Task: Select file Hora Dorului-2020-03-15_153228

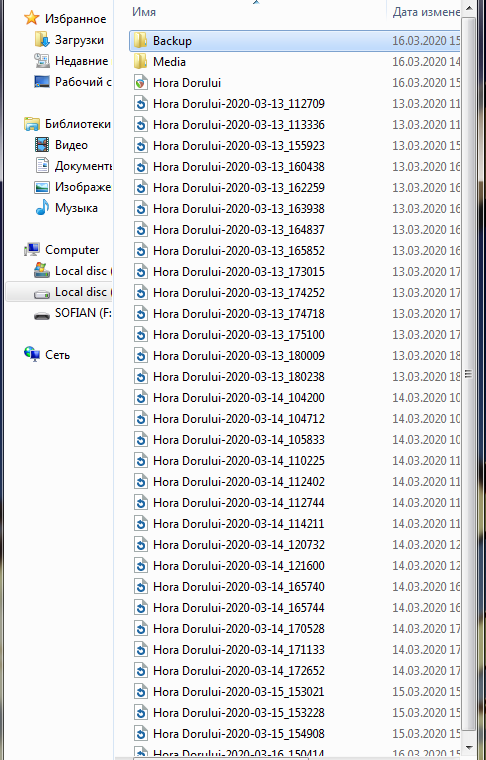Action: [239, 713]
